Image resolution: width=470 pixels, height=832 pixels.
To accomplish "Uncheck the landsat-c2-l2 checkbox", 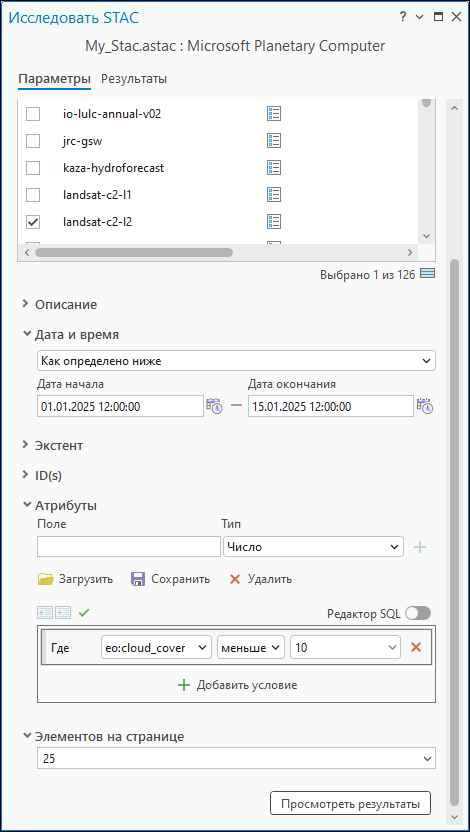I will [x=33, y=221].
